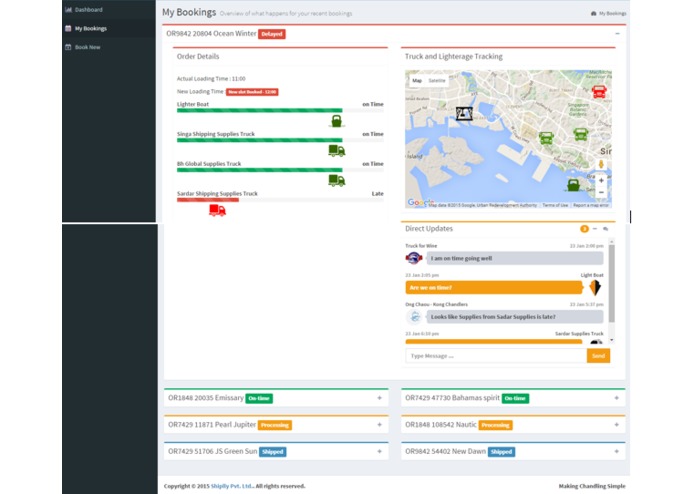Collapse the OR9842 Ocean Winter booking panel

pyautogui.click(x=617, y=34)
